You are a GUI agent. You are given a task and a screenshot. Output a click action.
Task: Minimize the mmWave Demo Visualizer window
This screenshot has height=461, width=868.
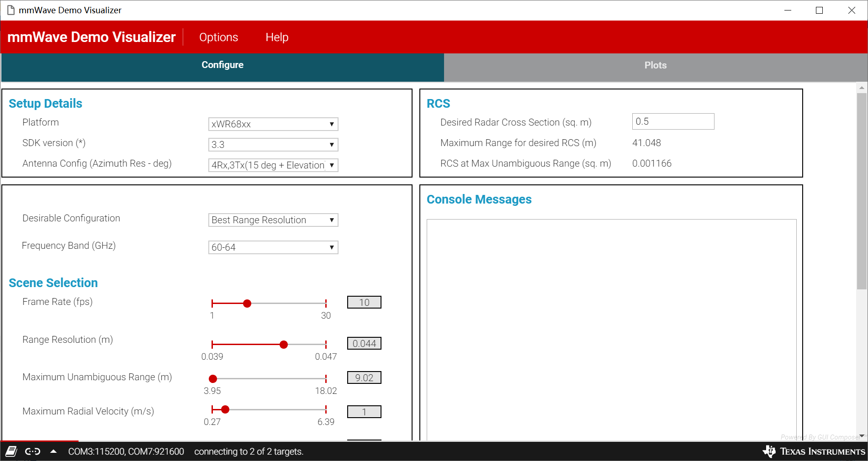788,10
